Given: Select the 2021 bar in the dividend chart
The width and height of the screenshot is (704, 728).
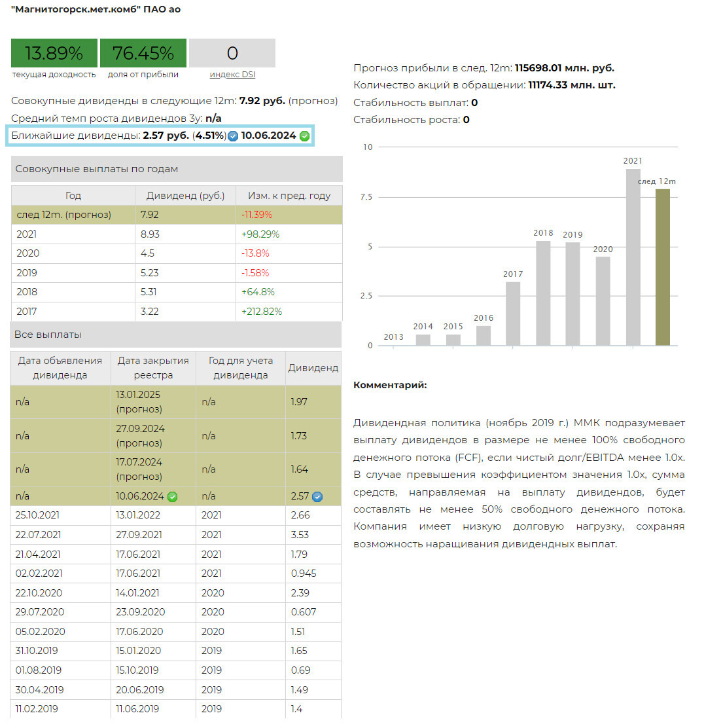Looking at the screenshot, I should [633, 257].
